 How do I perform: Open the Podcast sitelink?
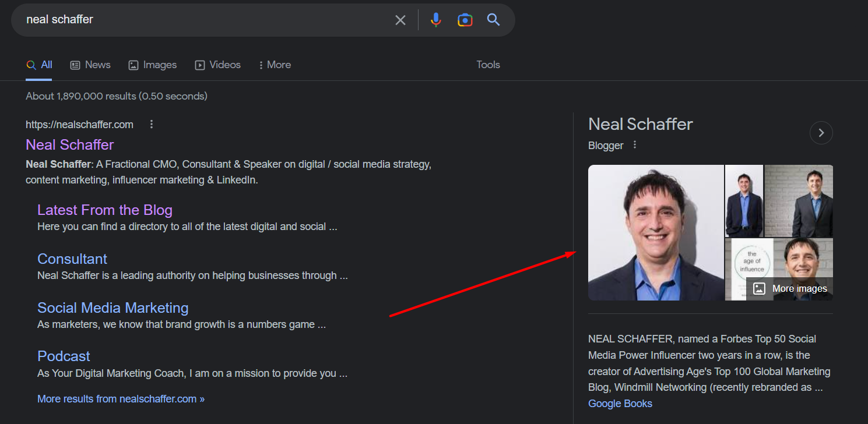(x=64, y=356)
